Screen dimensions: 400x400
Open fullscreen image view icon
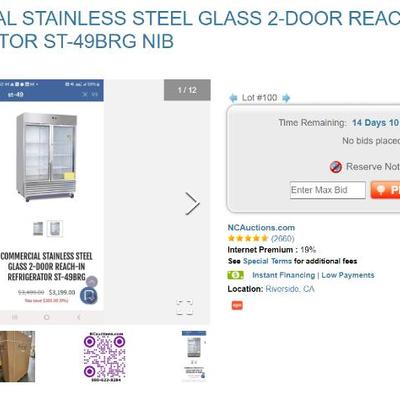point(185,307)
